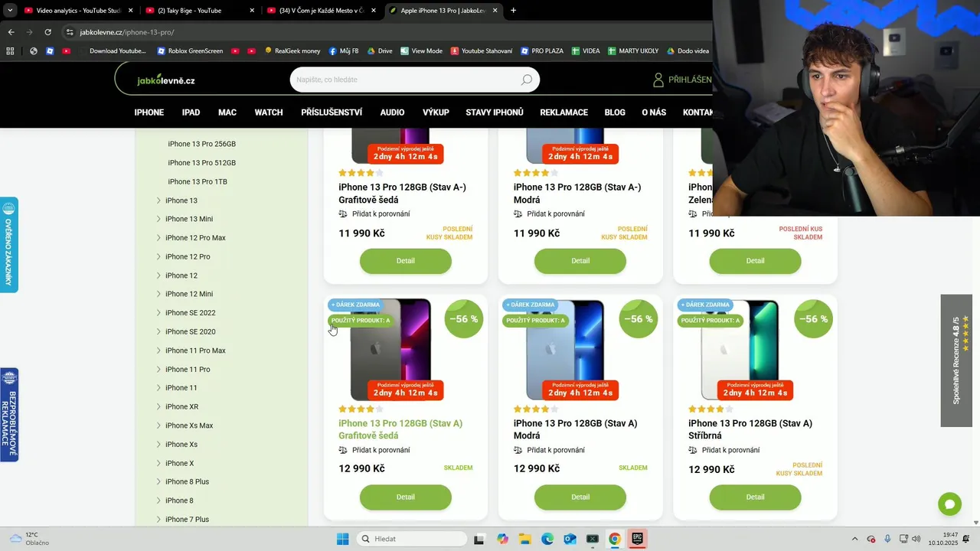
Task: Select iPhone 13 Pro 512GB in the sidebar
Action: (x=202, y=163)
